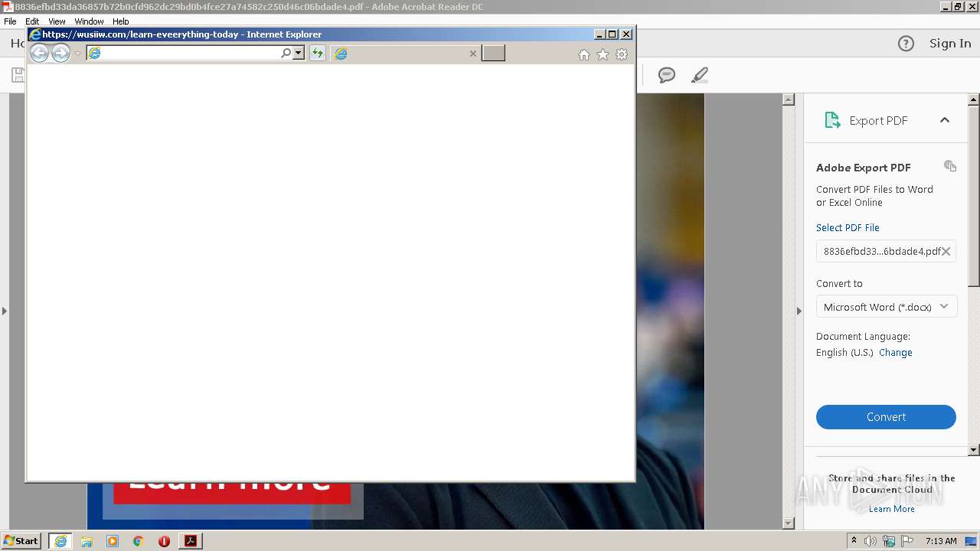Open the address bar autocomplete dropdown
Viewport: 980px width, 551px height.
[x=299, y=53]
